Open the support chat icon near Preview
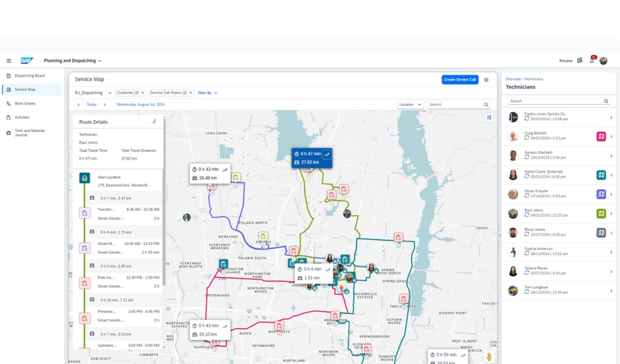Screen dimensions: 620x364 (580, 61)
